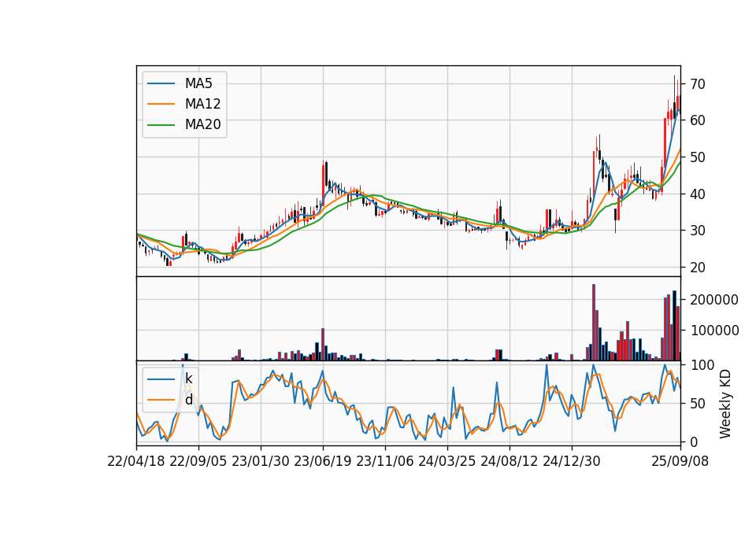Click the orange MA12 legend line sample
The width and height of the screenshot is (756, 543).
coord(161,104)
